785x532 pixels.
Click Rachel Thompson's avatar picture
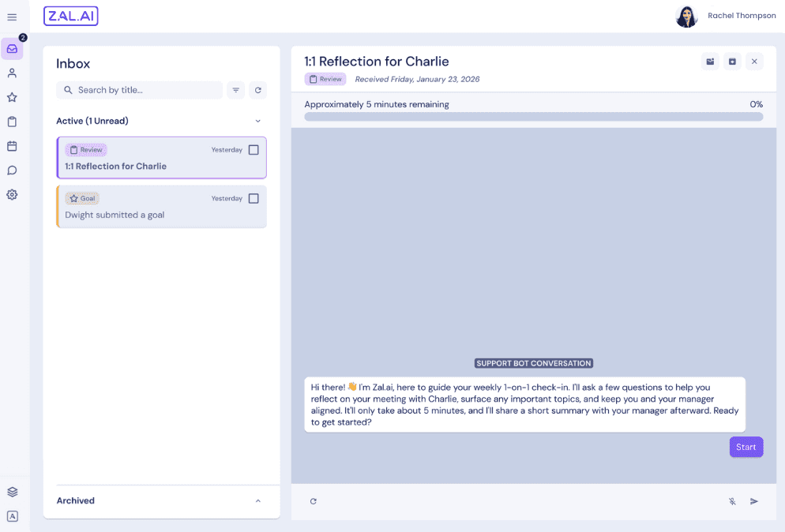click(686, 17)
